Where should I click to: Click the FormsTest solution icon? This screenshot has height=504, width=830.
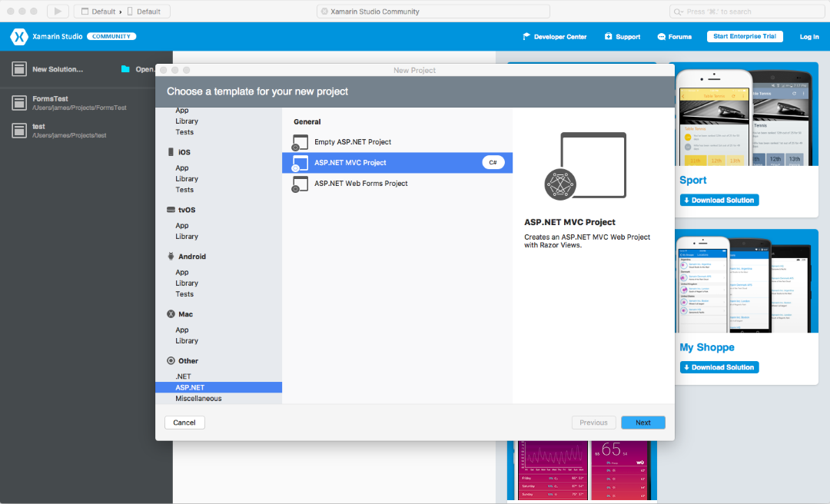pyautogui.click(x=19, y=103)
